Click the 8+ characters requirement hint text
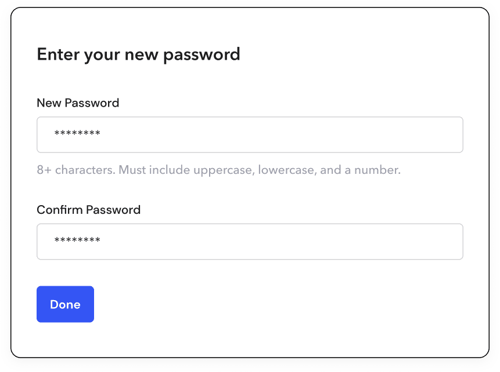The height and width of the screenshot is (372, 500). (219, 170)
